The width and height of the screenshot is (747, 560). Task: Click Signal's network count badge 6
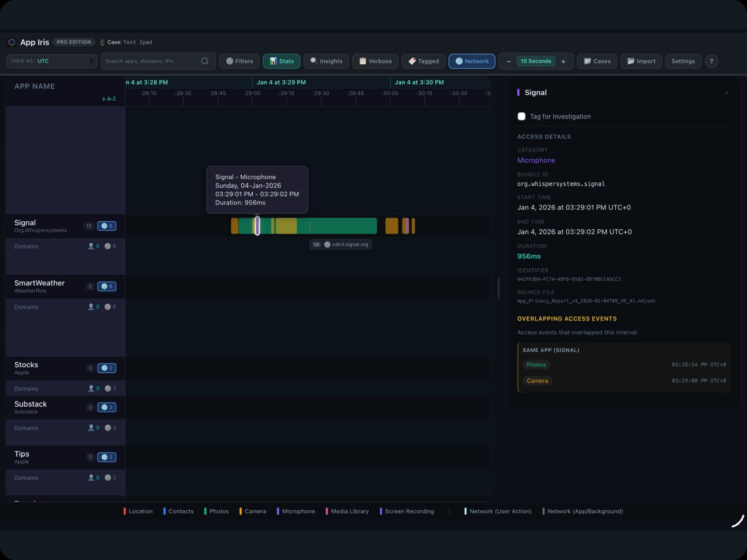107,226
